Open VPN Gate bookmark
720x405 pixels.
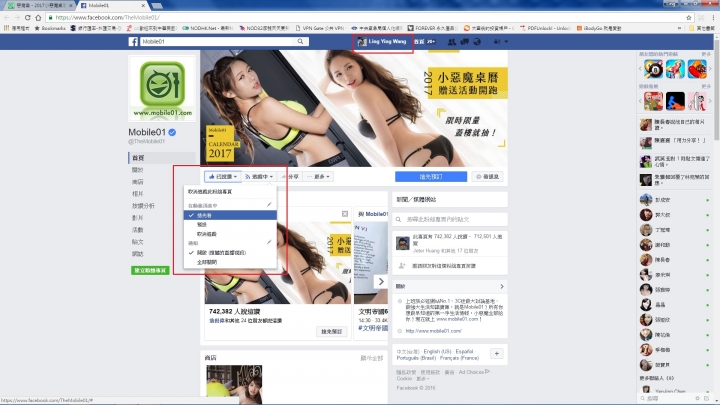(x=320, y=28)
